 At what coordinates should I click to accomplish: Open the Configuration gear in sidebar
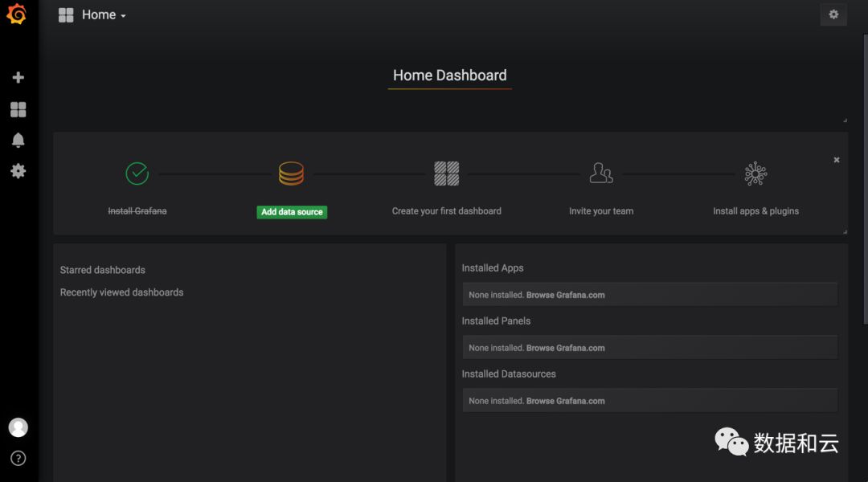[x=18, y=171]
